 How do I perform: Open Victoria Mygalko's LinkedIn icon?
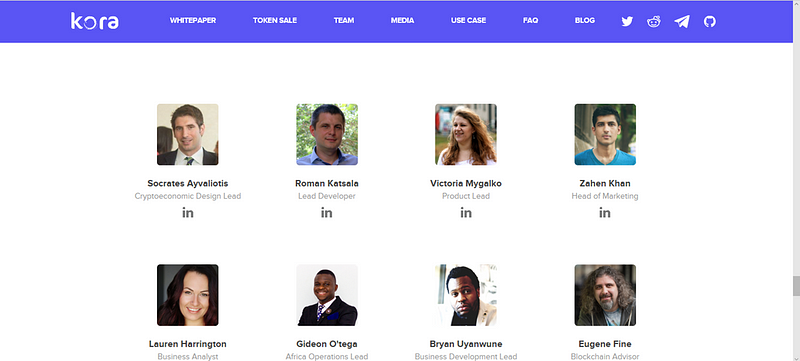[x=466, y=213]
